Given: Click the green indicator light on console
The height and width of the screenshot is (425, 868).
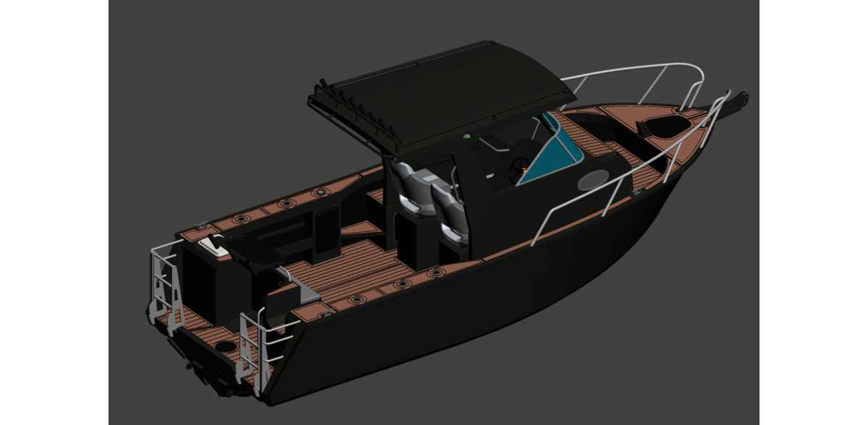Looking at the screenshot, I should [469, 136].
